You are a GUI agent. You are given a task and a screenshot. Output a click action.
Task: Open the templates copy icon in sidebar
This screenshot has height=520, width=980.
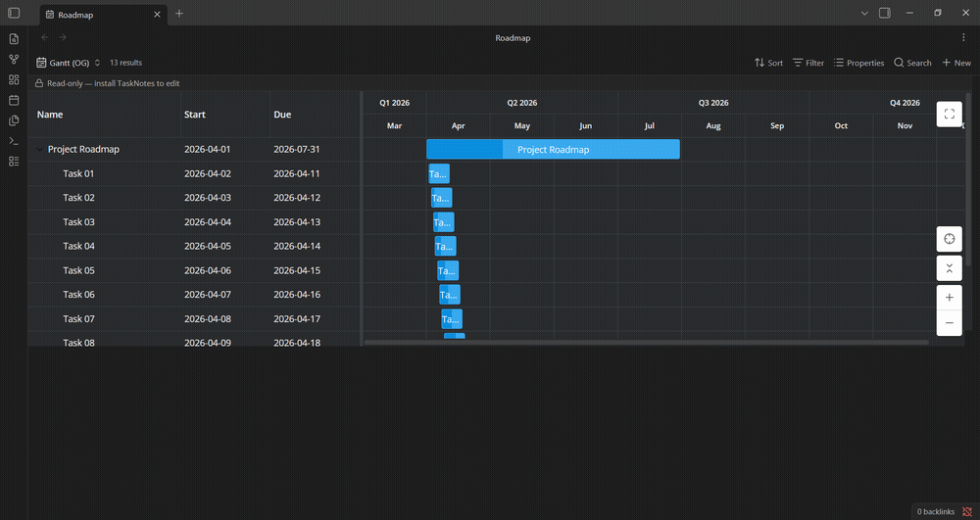(x=14, y=120)
